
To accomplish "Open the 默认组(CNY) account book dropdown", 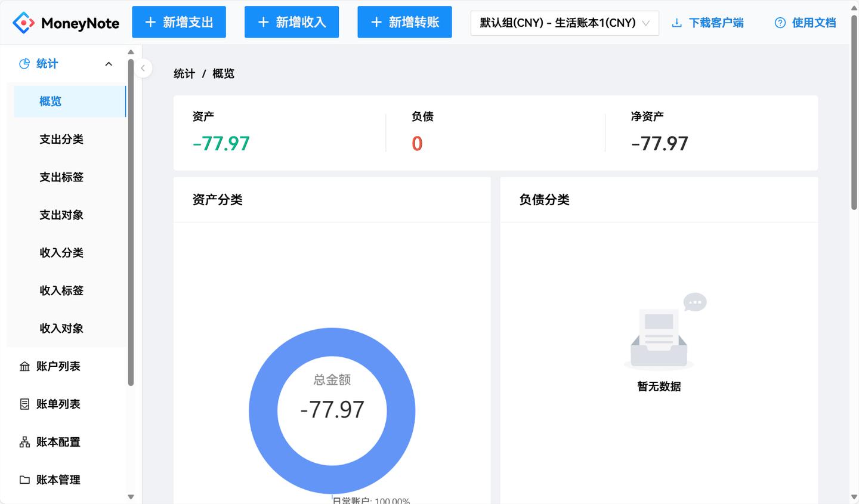I will click(x=564, y=23).
